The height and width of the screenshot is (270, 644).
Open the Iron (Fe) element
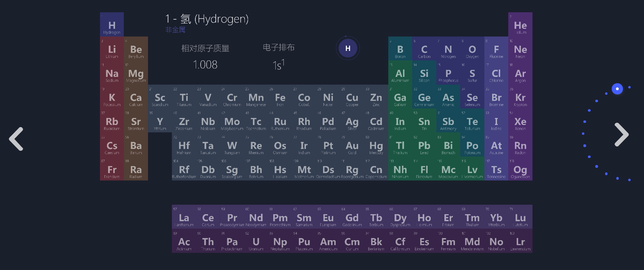click(x=280, y=97)
